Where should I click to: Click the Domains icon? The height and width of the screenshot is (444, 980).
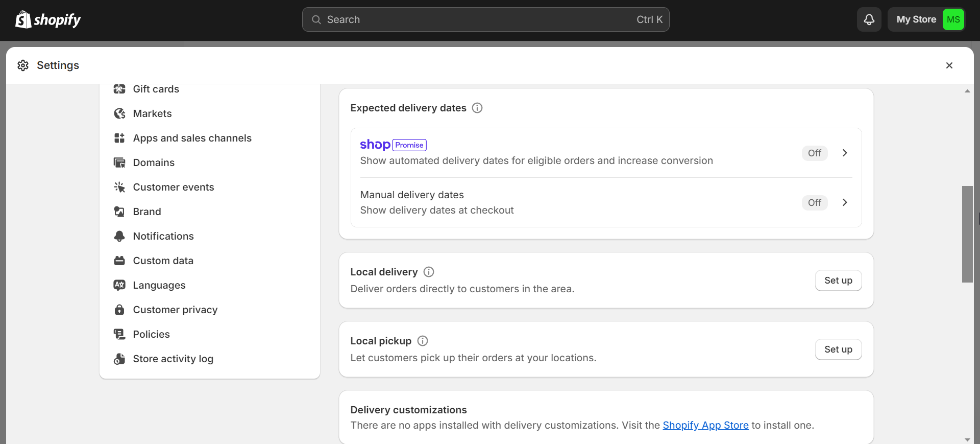click(x=119, y=162)
